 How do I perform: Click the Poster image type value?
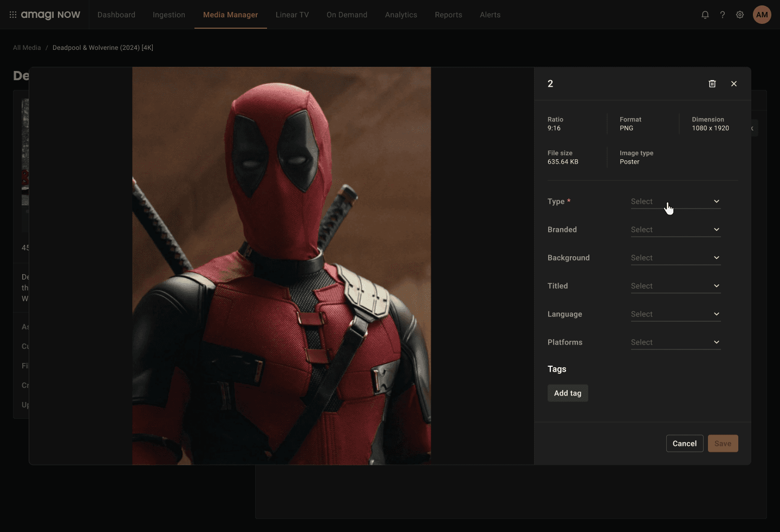click(629, 162)
